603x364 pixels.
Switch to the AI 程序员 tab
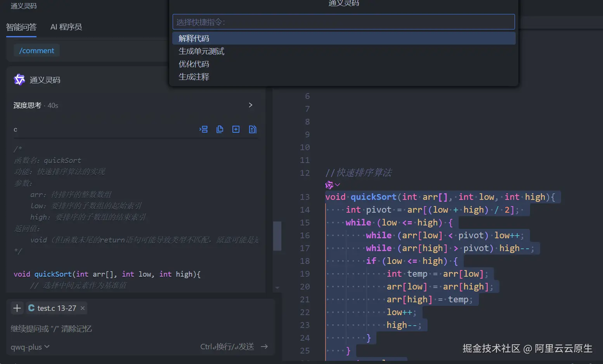coord(66,27)
